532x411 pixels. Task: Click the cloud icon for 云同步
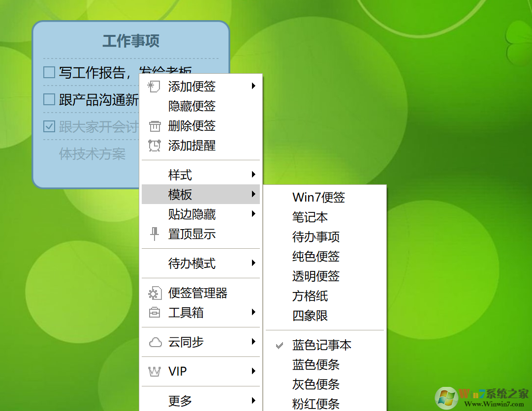(154, 342)
